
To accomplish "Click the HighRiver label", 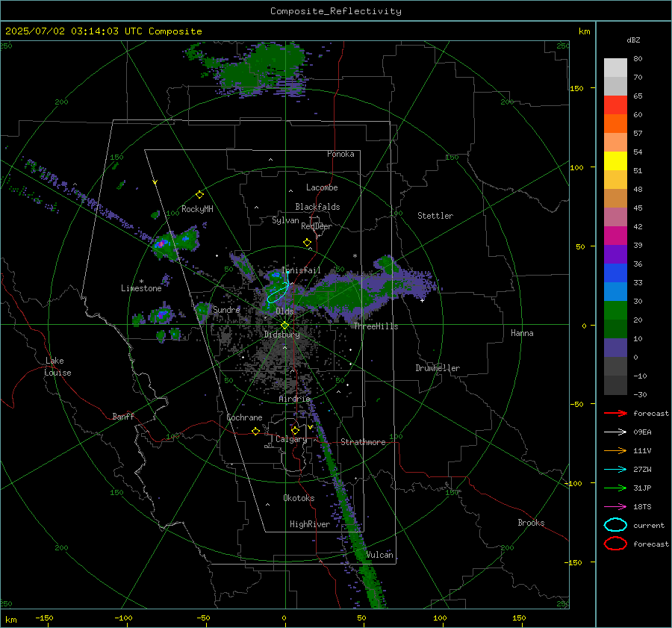I will click(x=310, y=524).
